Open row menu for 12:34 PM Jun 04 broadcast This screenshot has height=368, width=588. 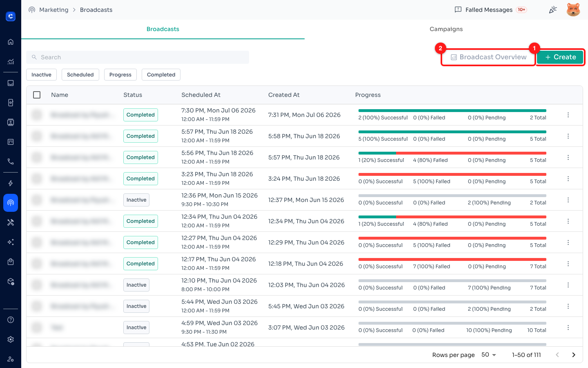click(x=568, y=221)
